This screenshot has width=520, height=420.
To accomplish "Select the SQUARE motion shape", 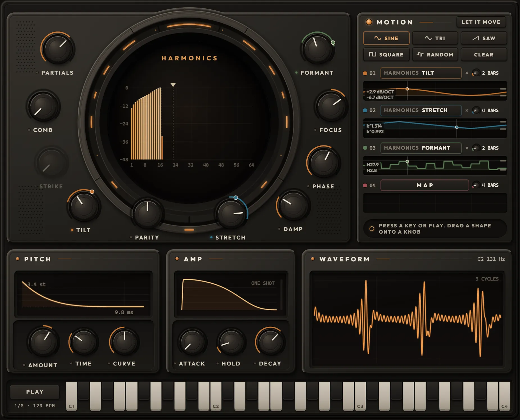I will (x=386, y=55).
